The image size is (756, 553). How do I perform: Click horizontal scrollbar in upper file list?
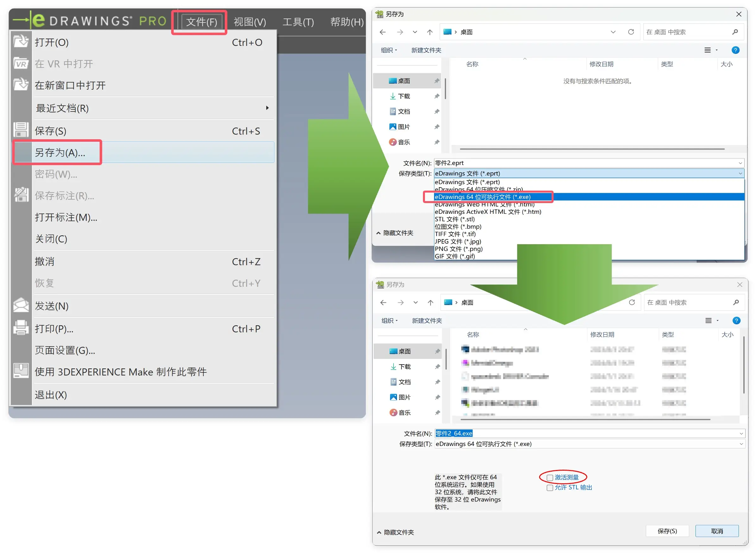592,149
